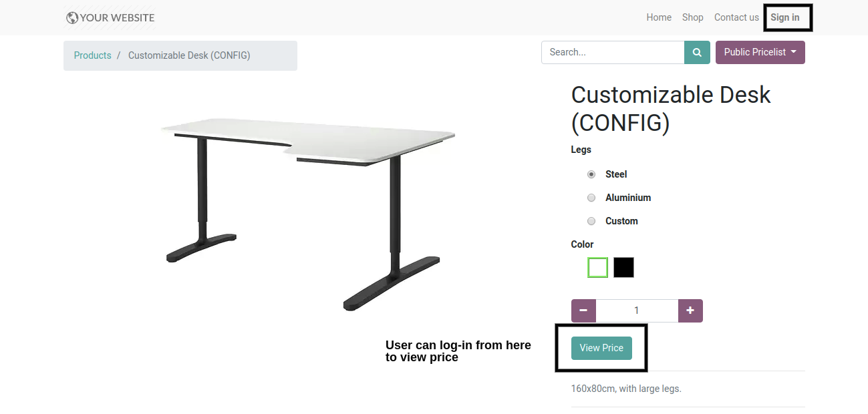Decrease quantity with minus button
868x414 pixels.
583,310
